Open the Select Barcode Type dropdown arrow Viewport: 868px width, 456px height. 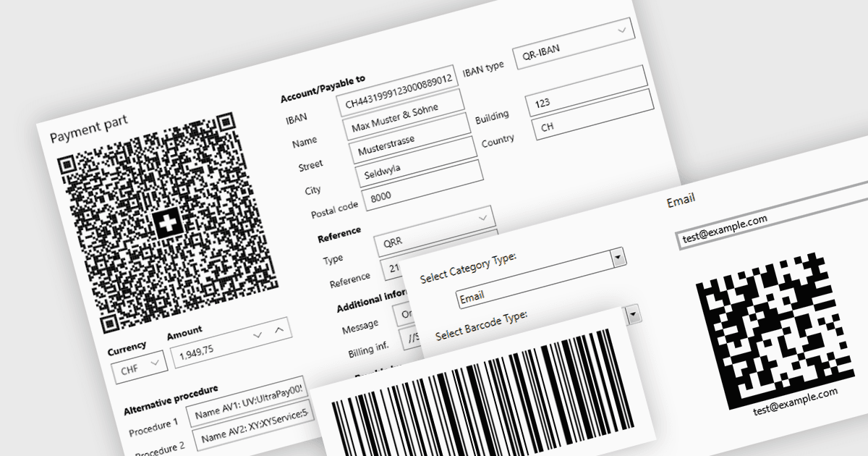pos(633,315)
